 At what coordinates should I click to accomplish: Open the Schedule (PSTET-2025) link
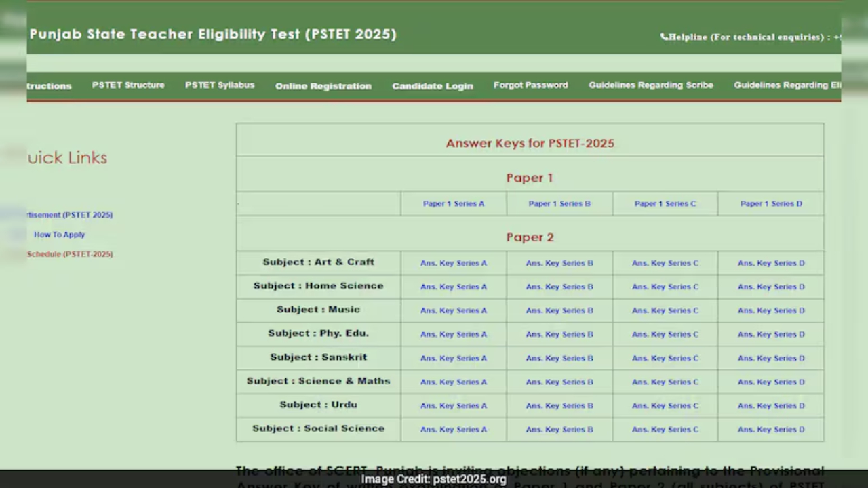coord(69,253)
